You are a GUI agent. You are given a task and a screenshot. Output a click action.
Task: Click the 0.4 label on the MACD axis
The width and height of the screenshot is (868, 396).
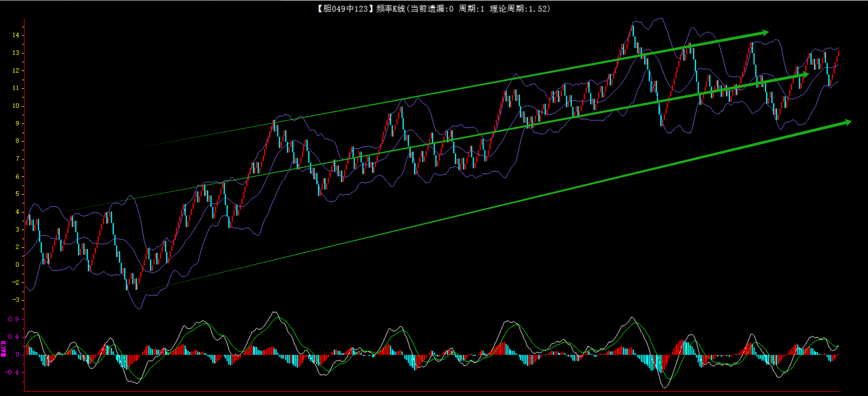pyautogui.click(x=13, y=337)
